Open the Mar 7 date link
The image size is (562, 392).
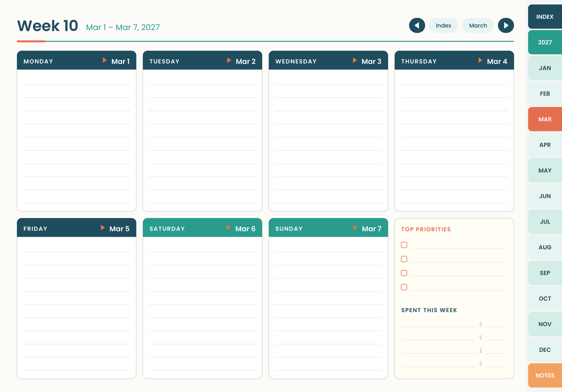coord(372,229)
